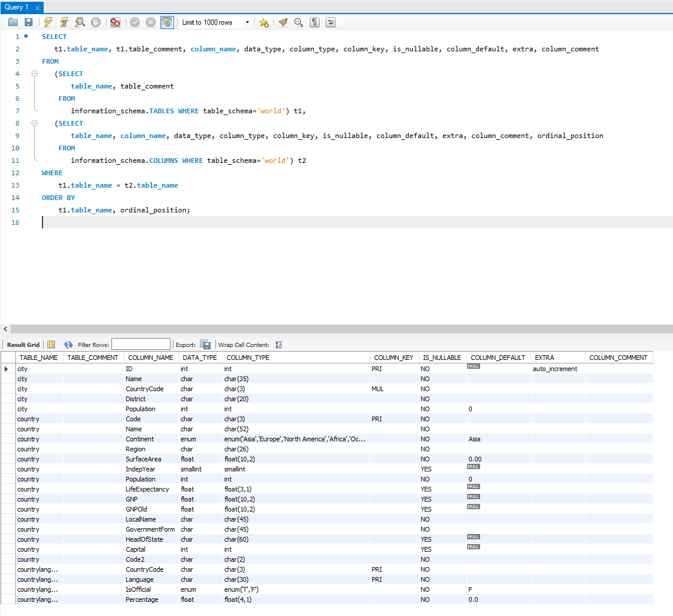Image resolution: width=673 pixels, height=616 pixels.
Task: Execute statement under cursor icon
Action: 64,22
